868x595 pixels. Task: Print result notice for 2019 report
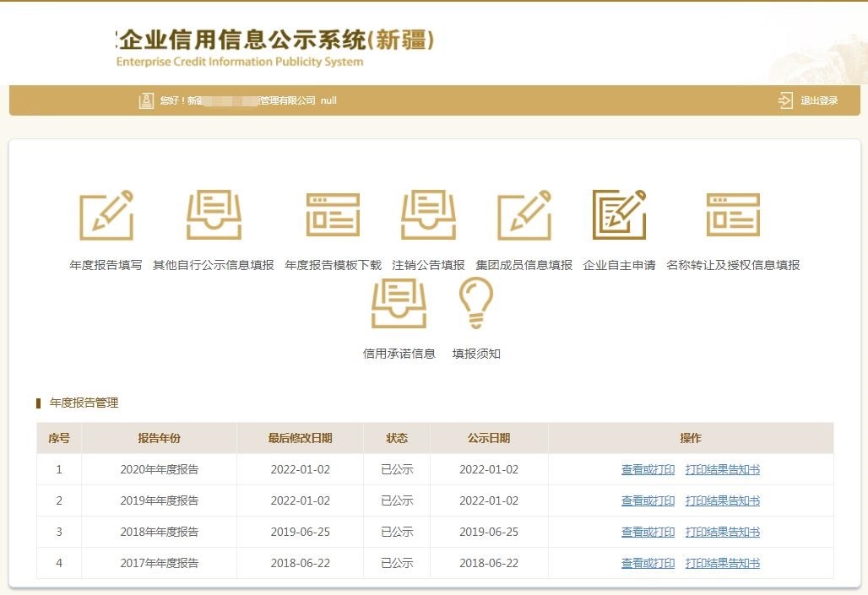(x=723, y=501)
